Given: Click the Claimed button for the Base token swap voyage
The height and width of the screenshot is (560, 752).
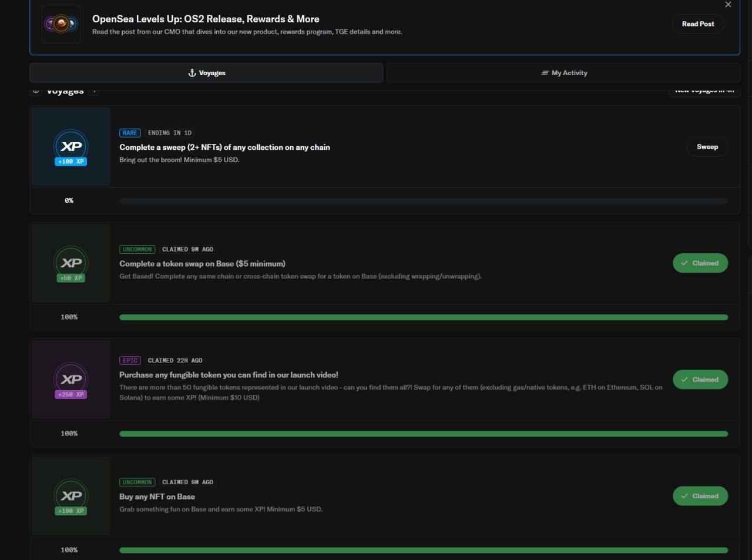Looking at the screenshot, I should pyautogui.click(x=700, y=263).
